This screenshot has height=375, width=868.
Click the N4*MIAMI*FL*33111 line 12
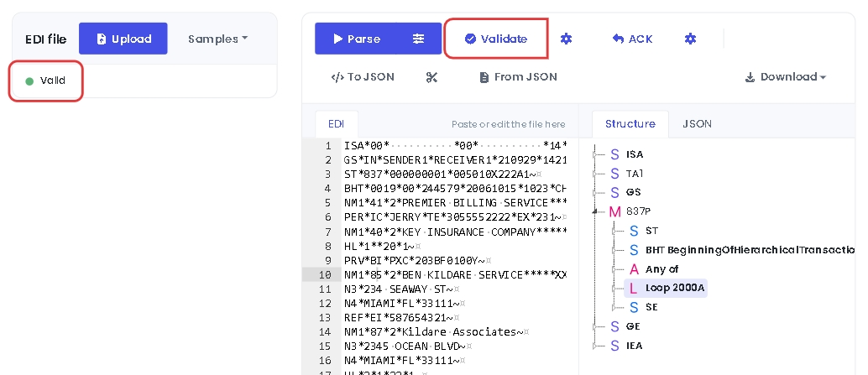[405, 304]
